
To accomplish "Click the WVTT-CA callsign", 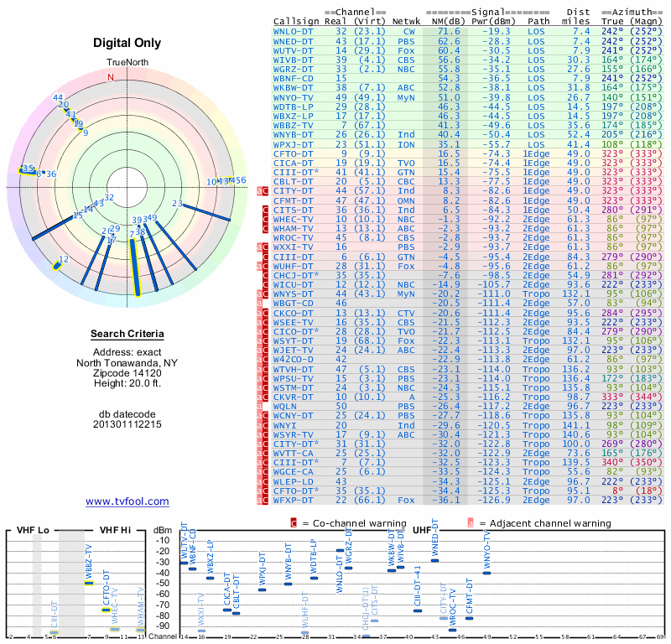I will tap(293, 453).
